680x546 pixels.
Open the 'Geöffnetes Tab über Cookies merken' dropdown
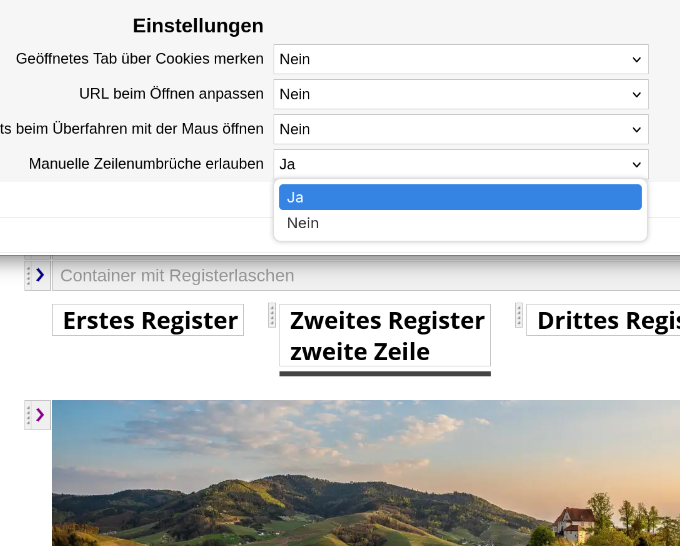tap(461, 59)
